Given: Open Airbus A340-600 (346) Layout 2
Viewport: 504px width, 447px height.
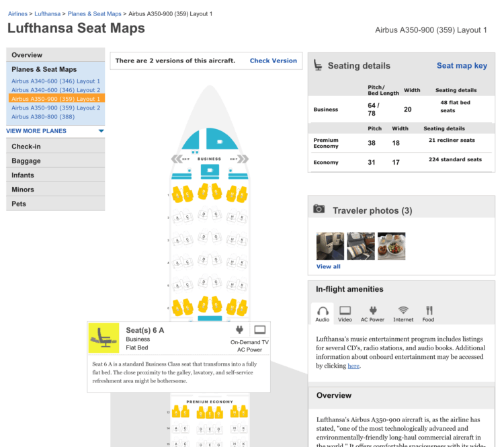Looking at the screenshot, I should click(x=56, y=90).
